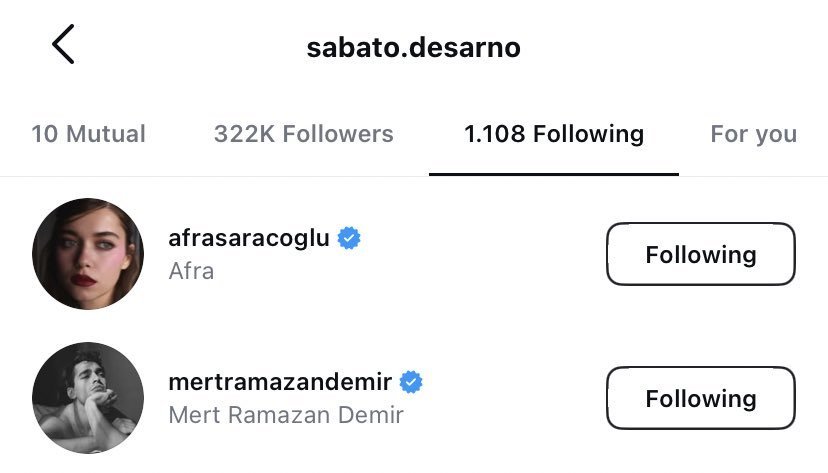Click the underline indicator beneath Following tab
Viewport: 828px width, 473px height.
(553, 173)
